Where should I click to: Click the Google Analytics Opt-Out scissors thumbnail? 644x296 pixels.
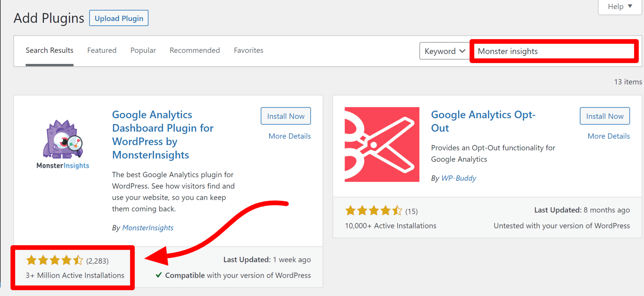click(382, 144)
